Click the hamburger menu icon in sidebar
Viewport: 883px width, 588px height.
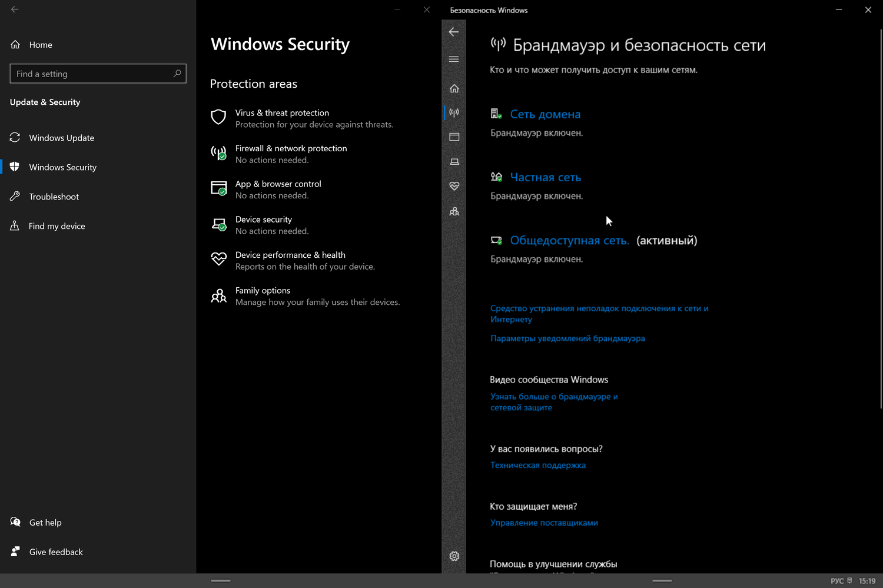[x=454, y=59]
